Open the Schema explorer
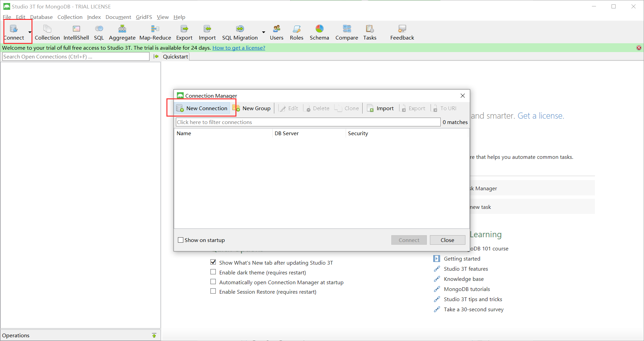 click(x=319, y=32)
